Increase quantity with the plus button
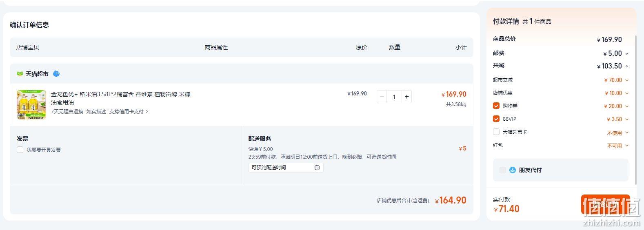This screenshot has height=230, width=644. (406, 97)
